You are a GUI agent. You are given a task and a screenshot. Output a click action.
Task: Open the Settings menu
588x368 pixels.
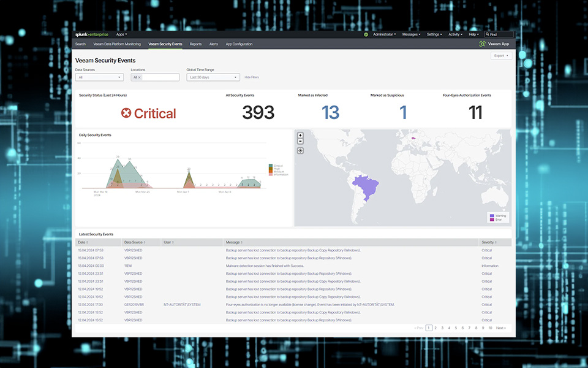[x=434, y=34]
